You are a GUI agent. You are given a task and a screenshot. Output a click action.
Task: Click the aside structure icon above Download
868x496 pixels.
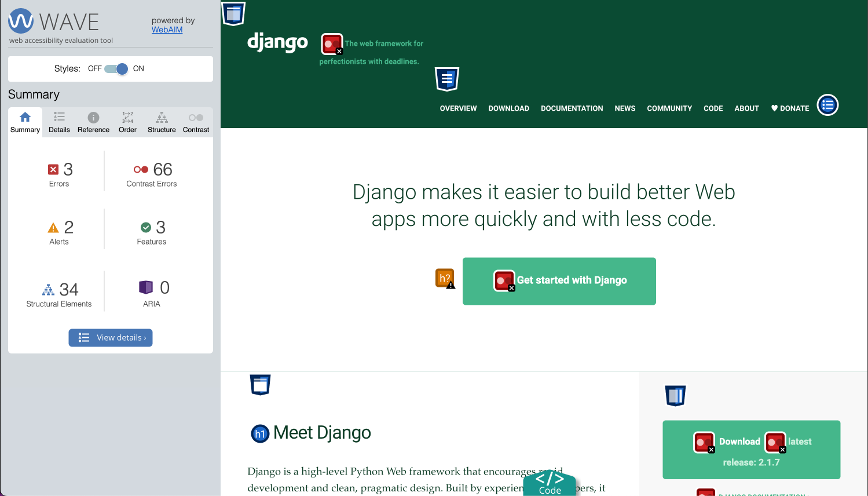(x=675, y=396)
